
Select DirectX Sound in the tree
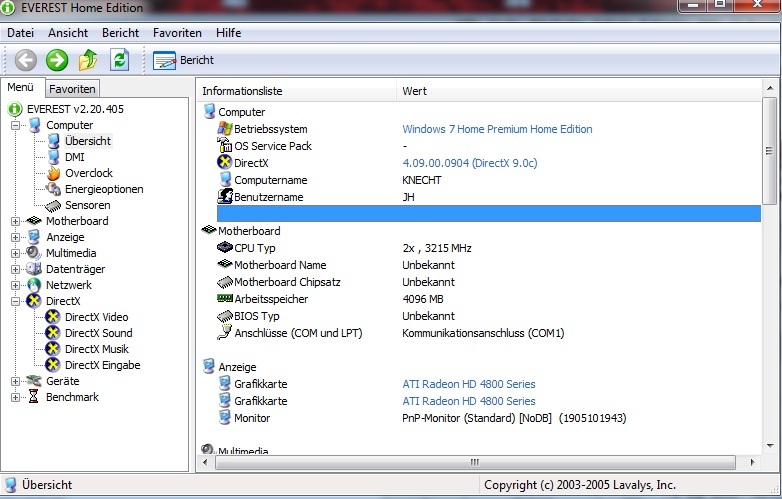[x=98, y=333]
